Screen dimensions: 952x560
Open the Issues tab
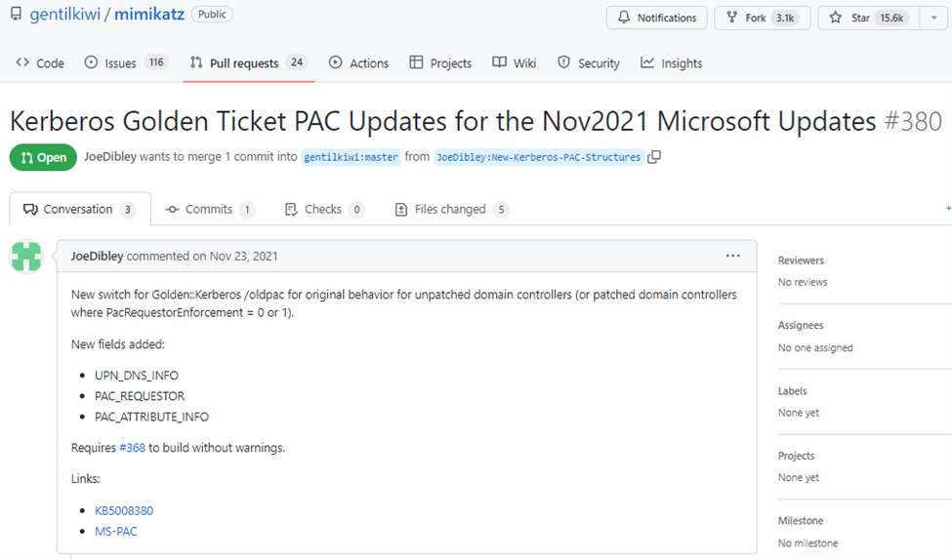(x=126, y=63)
